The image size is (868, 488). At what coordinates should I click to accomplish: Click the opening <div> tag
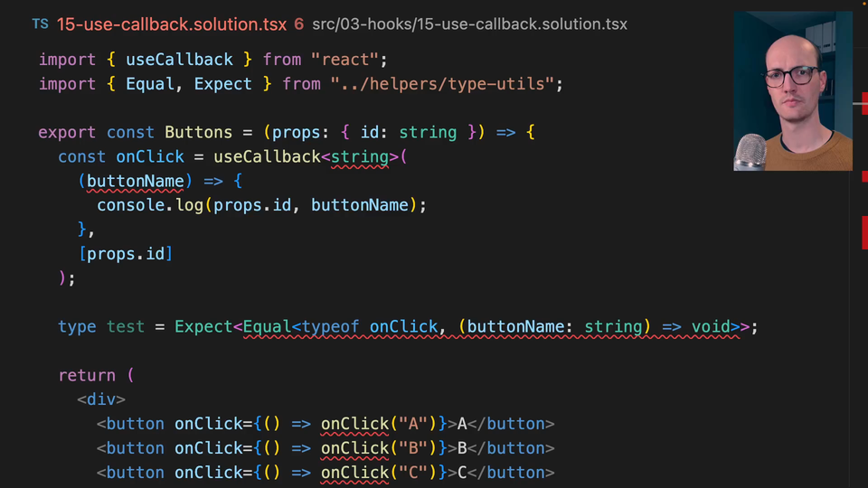point(101,399)
